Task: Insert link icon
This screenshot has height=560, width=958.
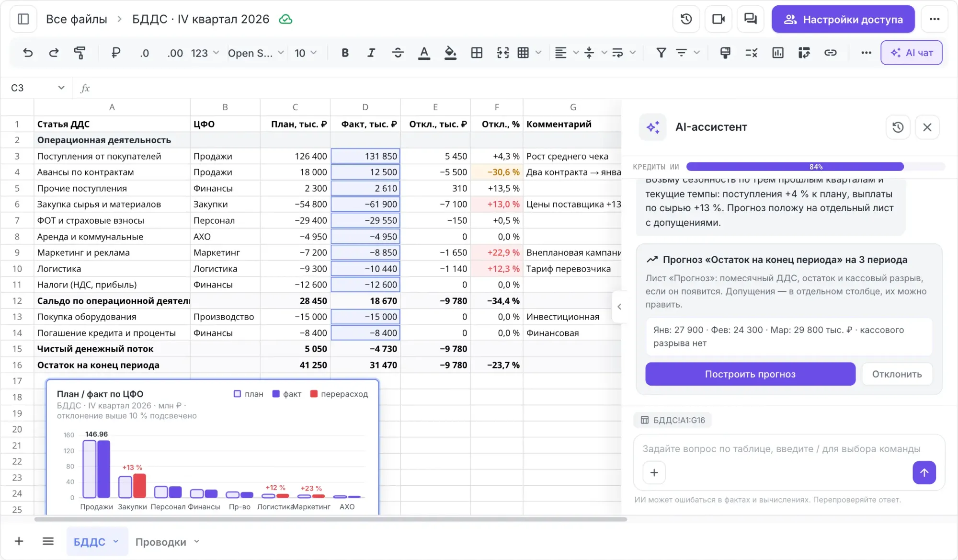Action: 830,53
